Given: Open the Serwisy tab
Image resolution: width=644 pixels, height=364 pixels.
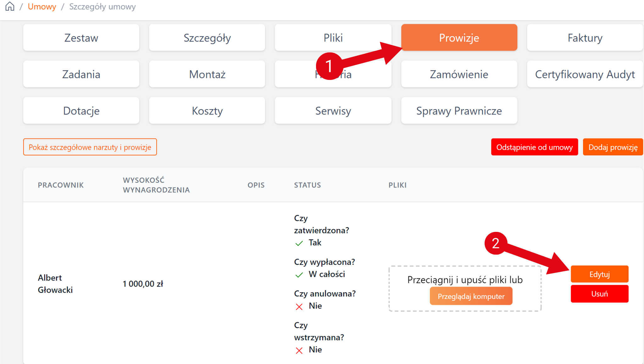Looking at the screenshot, I should 333,111.
